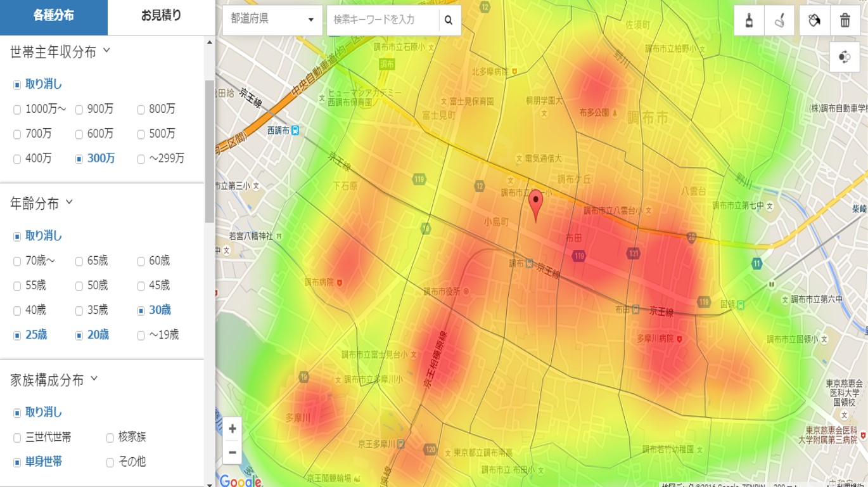Collapse the 世帯主年収分布 section chevron
Screen dimensions: 868x487
[x=106, y=50]
